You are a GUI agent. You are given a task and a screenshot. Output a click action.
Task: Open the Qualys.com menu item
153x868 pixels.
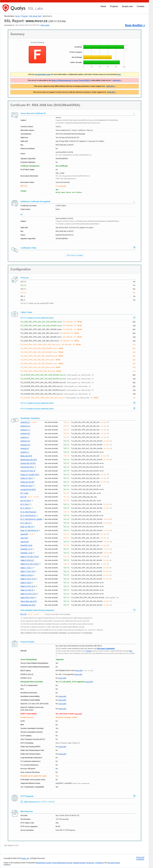click(x=127, y=6)
